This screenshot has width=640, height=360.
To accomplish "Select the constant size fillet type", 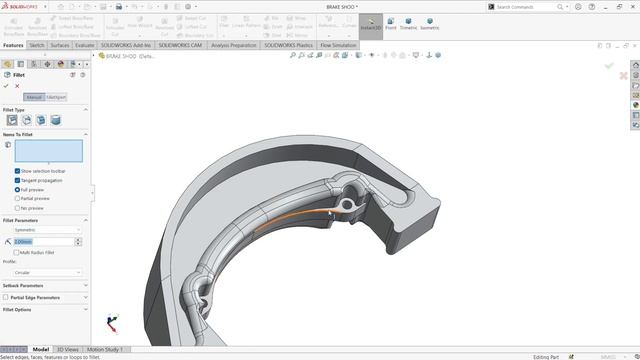I will 12,120.
